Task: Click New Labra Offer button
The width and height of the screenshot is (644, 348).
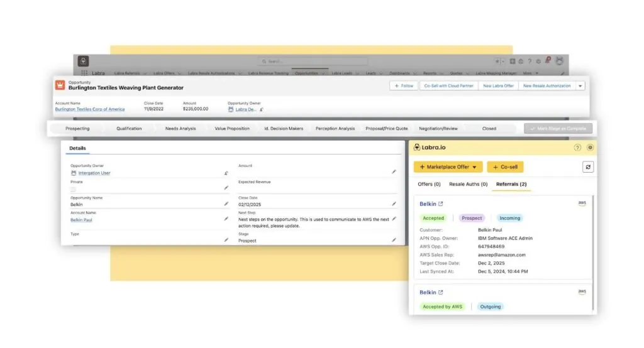Action: [498, 86]
